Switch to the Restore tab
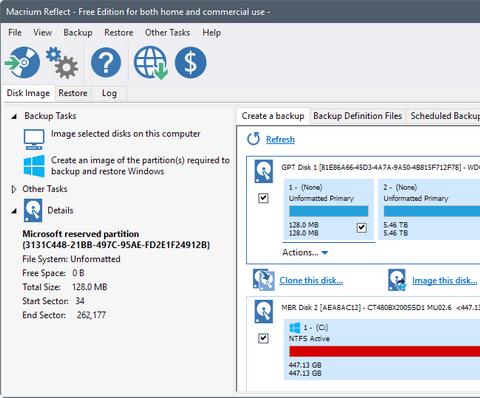Viewport: 480px width, 398px height. (x=73, y=93)
